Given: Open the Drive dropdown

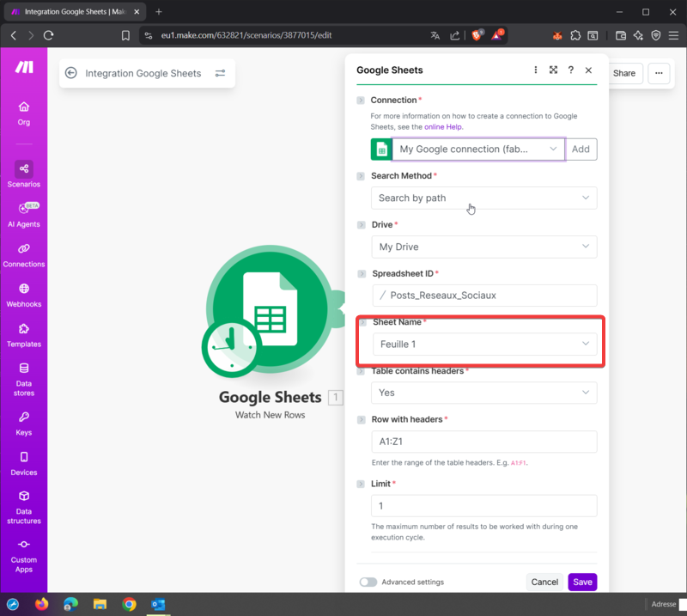Looking at the screenshot, I should click(483, 247).
